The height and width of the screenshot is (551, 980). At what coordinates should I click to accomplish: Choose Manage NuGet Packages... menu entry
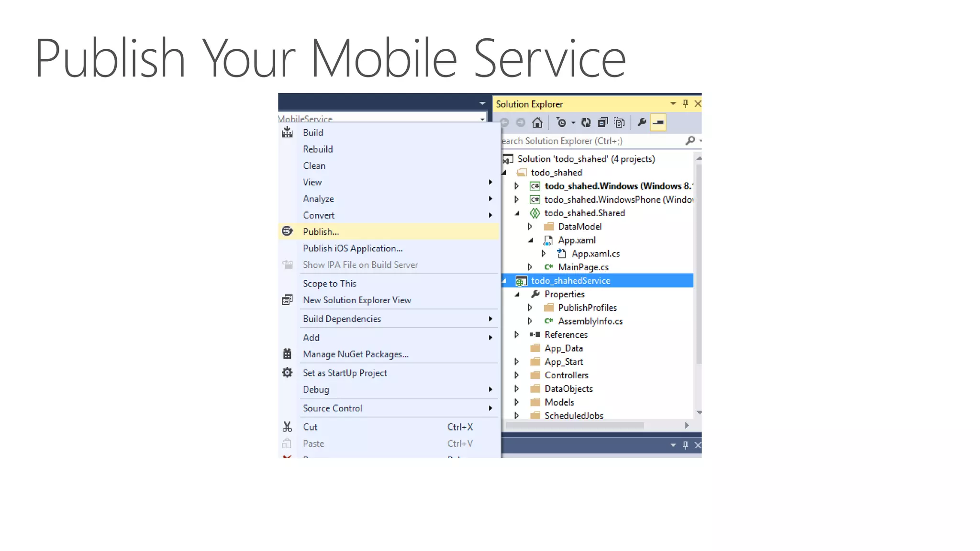coord(356,354)
